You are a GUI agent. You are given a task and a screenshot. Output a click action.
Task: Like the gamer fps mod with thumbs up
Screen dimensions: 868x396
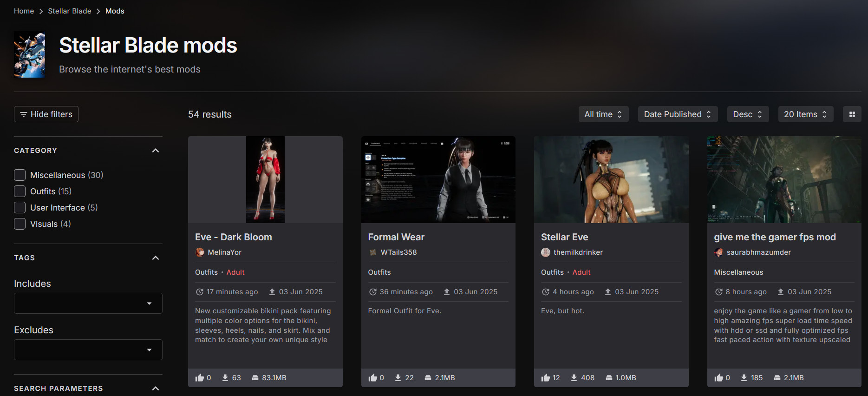click(x=719, y=378)
